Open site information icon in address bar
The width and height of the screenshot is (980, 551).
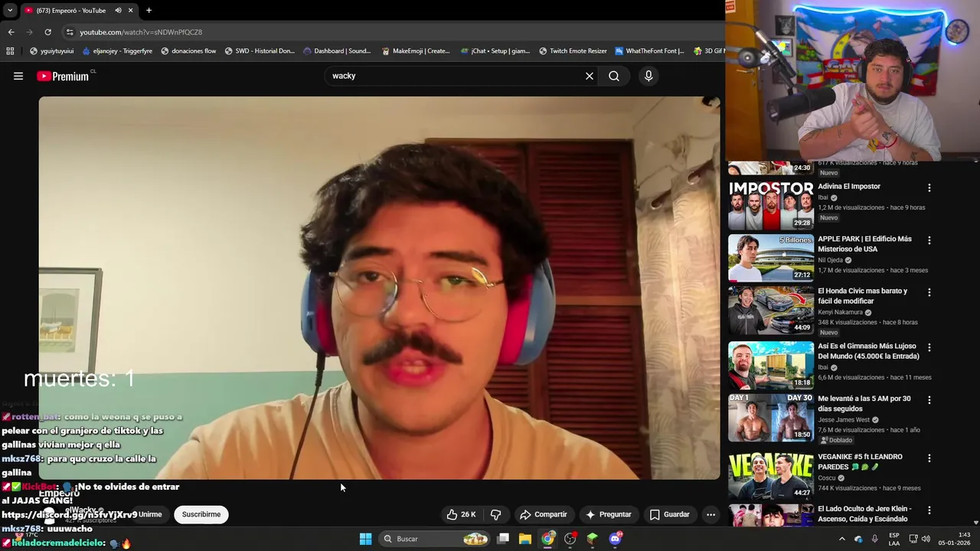pyautogui.click(x=70, y=32)
